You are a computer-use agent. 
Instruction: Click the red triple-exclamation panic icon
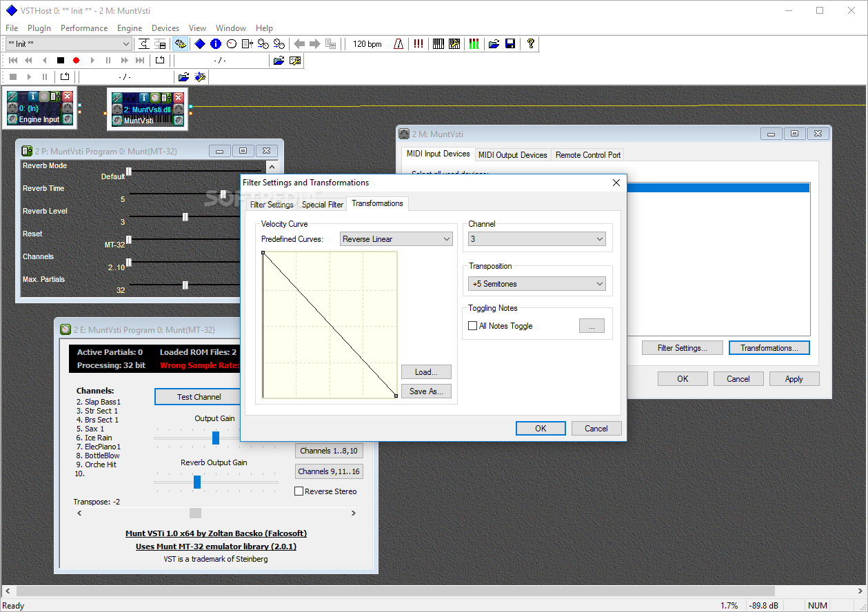418,43
